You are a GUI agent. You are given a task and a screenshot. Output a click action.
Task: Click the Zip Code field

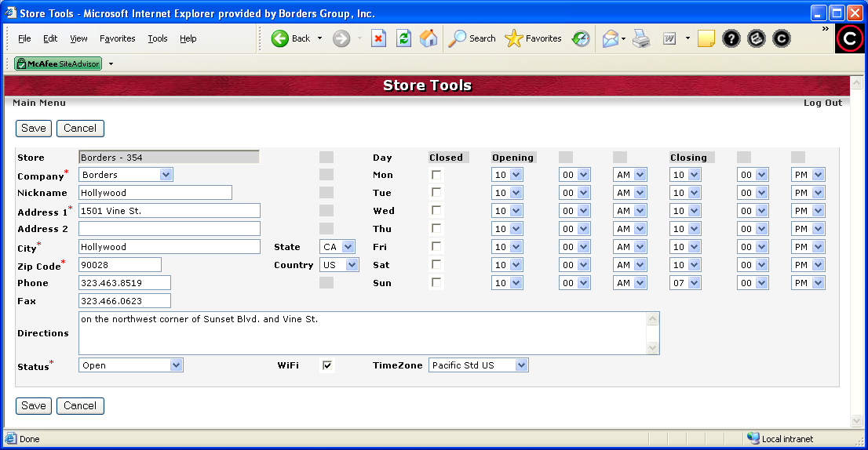pos(120,265)
